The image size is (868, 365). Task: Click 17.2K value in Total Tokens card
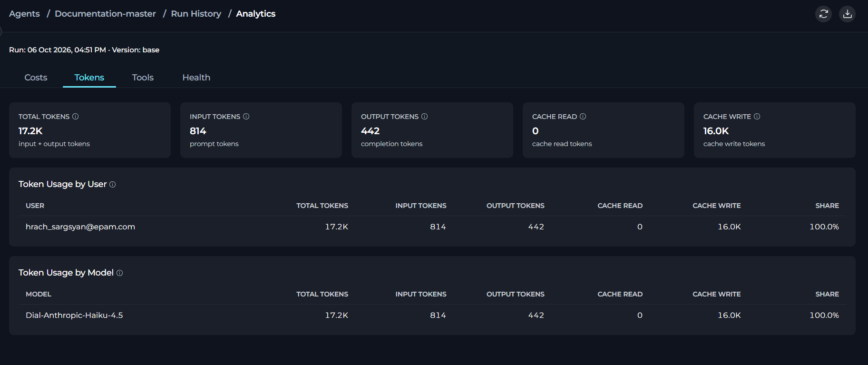coord(30,131)
